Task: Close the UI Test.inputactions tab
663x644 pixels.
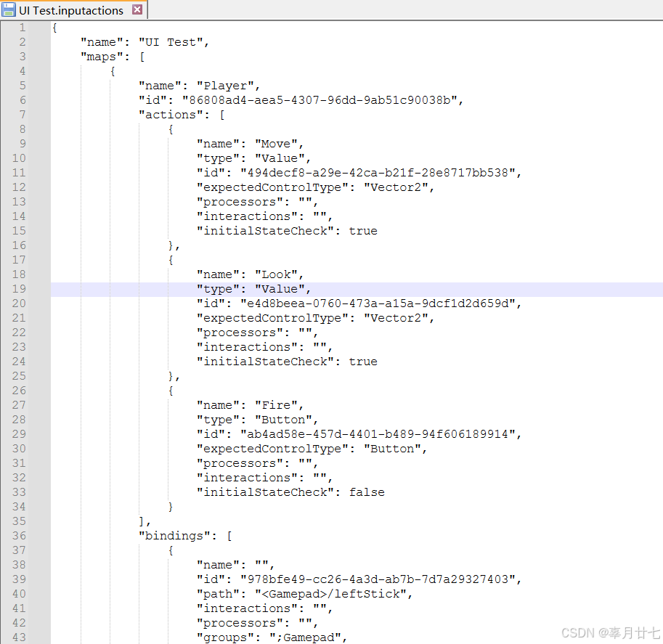Action: coord(137,9)
